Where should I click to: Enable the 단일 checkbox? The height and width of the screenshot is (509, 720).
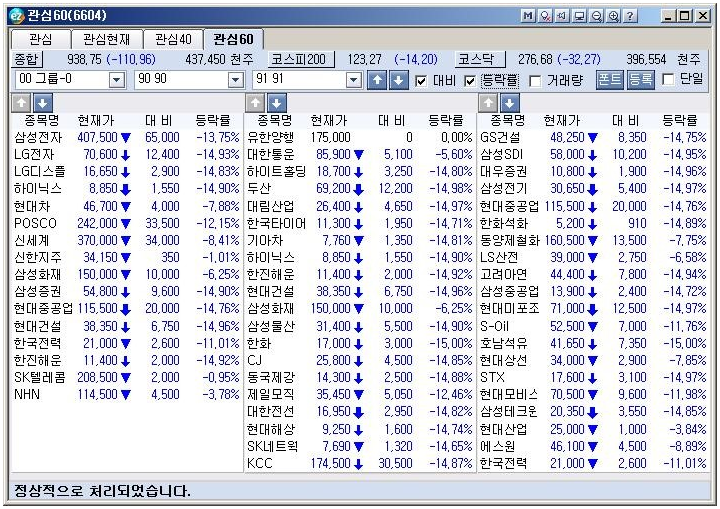click(x=669, y=79)
